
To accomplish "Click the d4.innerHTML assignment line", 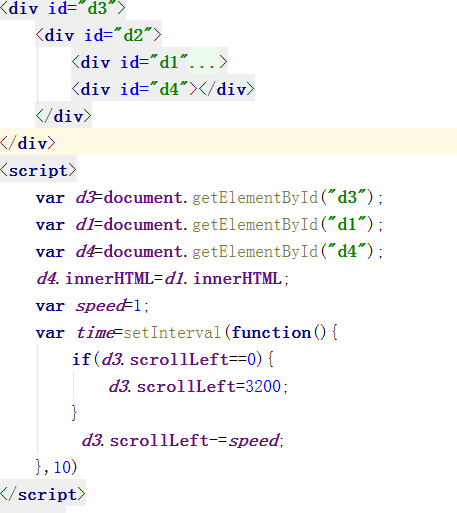I will [x=162, y=278].
